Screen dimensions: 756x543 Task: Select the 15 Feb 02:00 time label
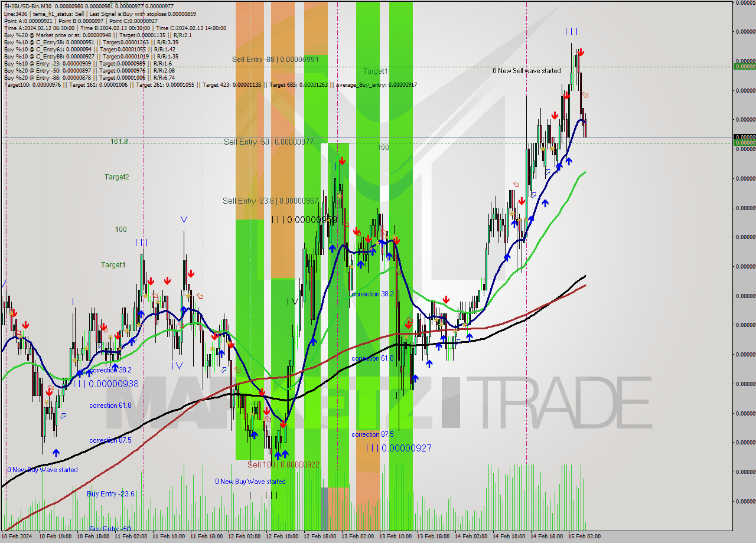[584, 537]
